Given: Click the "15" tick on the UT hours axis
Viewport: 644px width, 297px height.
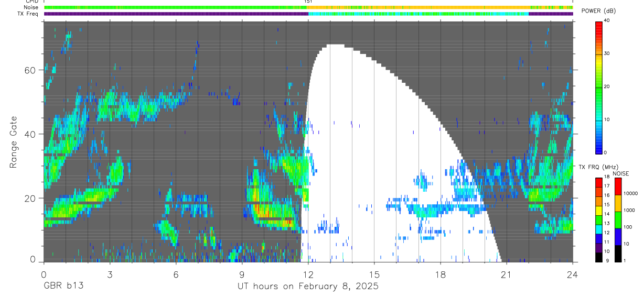Looking at the screenshot, I should pos(374,274).
